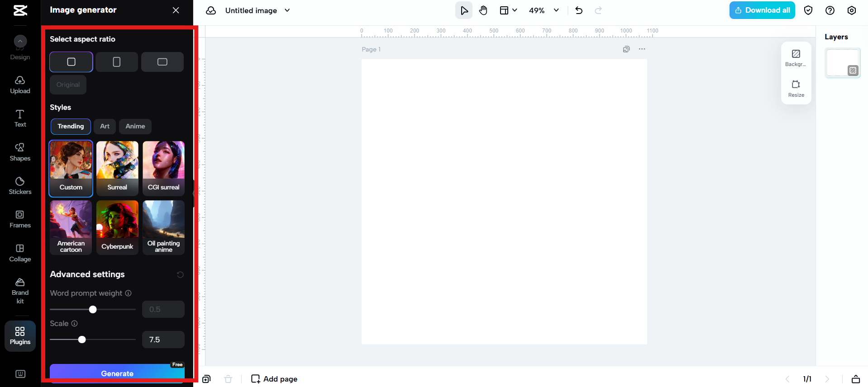Choose the CGI surreal style thumbnail
This screenshot has height=387, width=868.
click(x=163, y=168)
